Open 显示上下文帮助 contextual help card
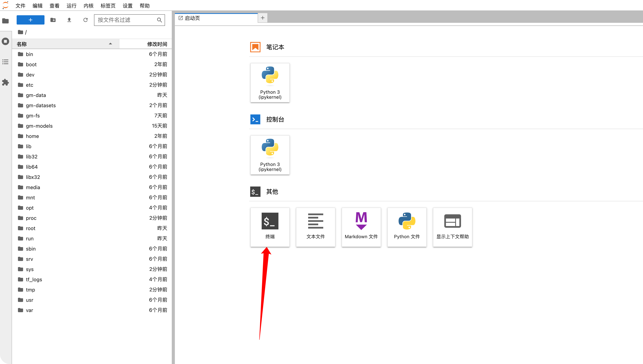This screenshot has height=364, width=643. (x=452, y=227)
